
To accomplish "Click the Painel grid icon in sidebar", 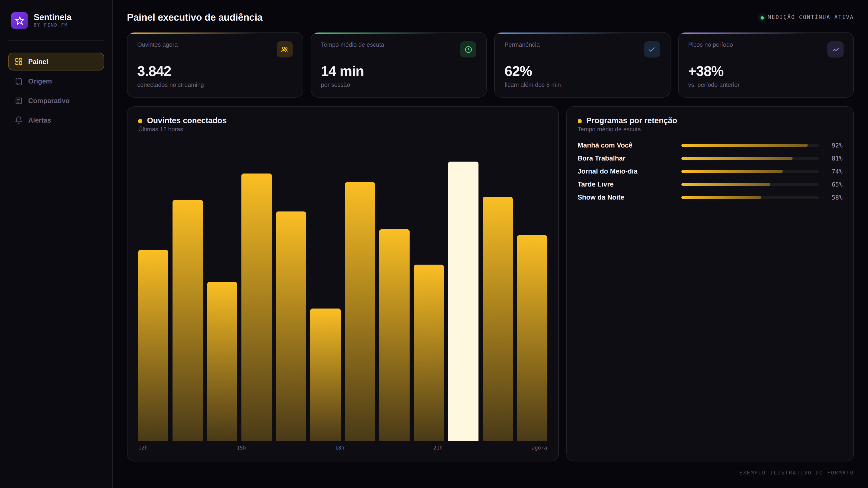I will [x=19, y=62].
